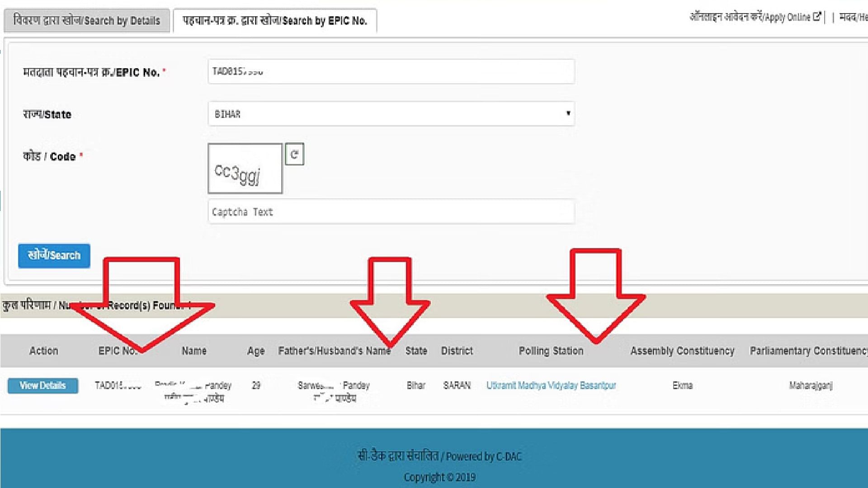
Task: Select the Assembly Constituency header
Action: coord(682,351)
